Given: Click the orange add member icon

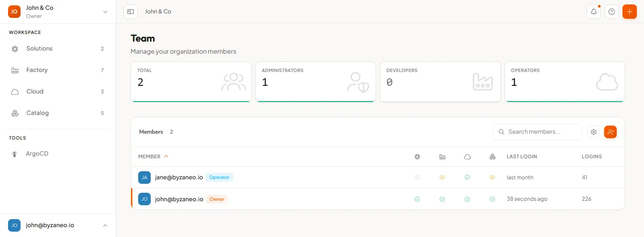Looking at the screenshot, I should point(610,132).
